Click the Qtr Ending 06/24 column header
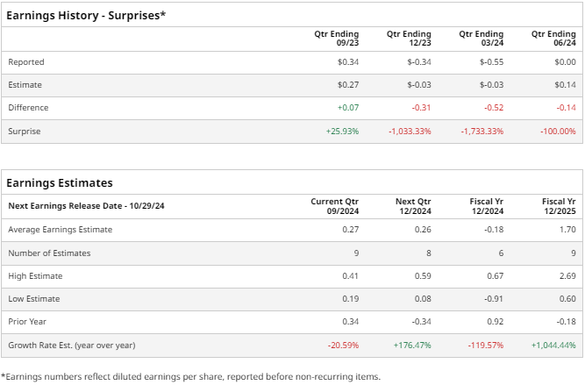 [x=553, y=39]
